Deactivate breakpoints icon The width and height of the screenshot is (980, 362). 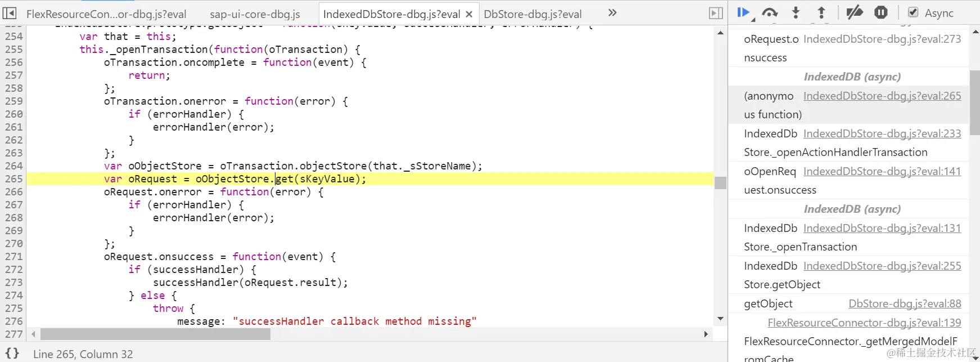point(855,12)
